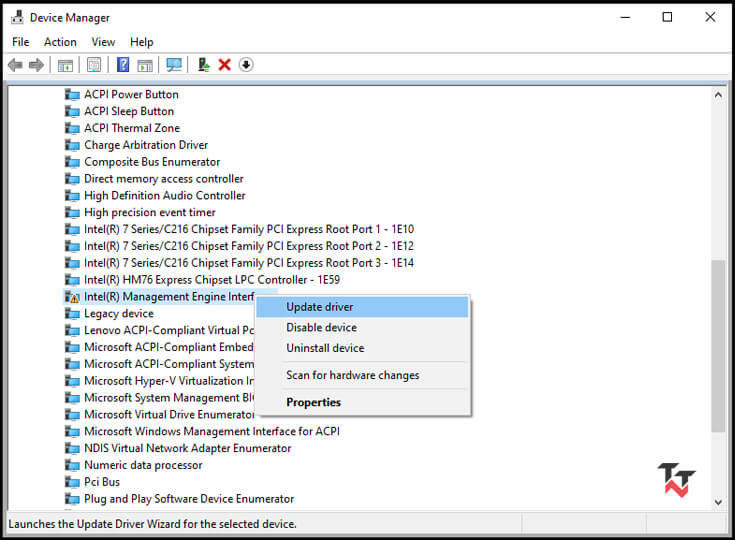This screenshot has height=540, width=735.
Task: Select Composite Bus Enumerator
Action: point(152,162)
